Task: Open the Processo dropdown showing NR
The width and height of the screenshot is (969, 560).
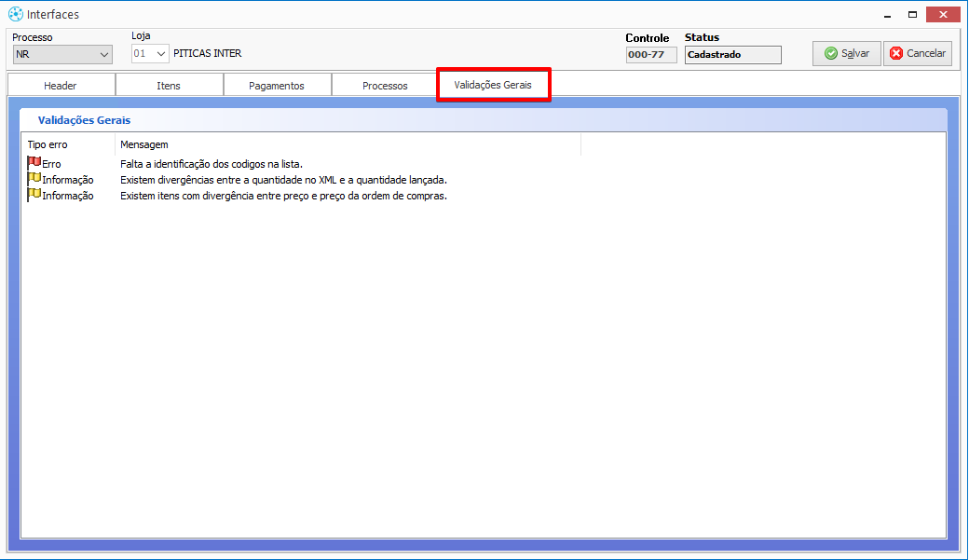Action: point(62,54)
